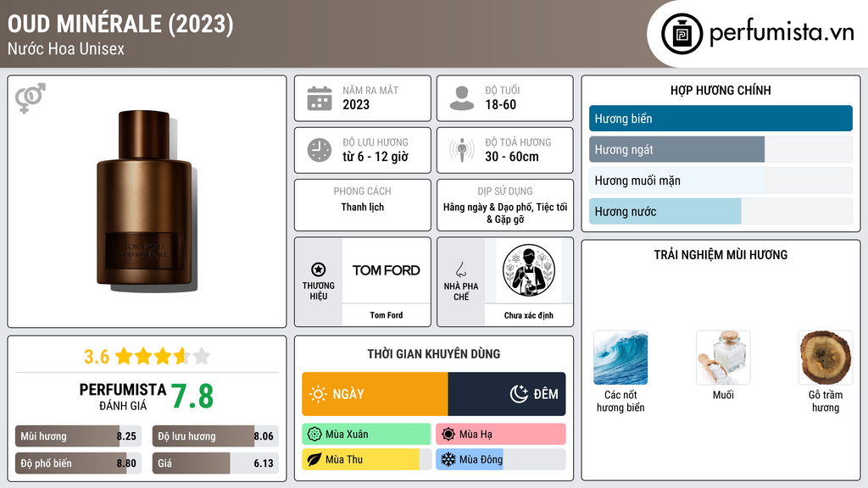Click the Thời gian khuyên dùng heading

[434, 354]
